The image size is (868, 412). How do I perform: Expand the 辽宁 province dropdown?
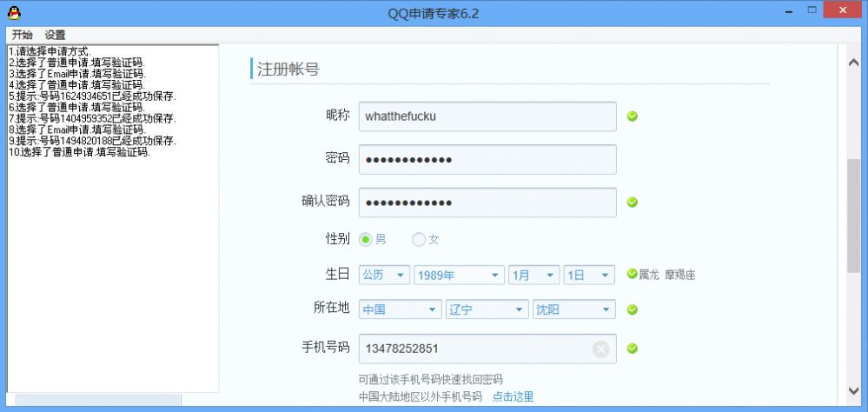[487, 309]
